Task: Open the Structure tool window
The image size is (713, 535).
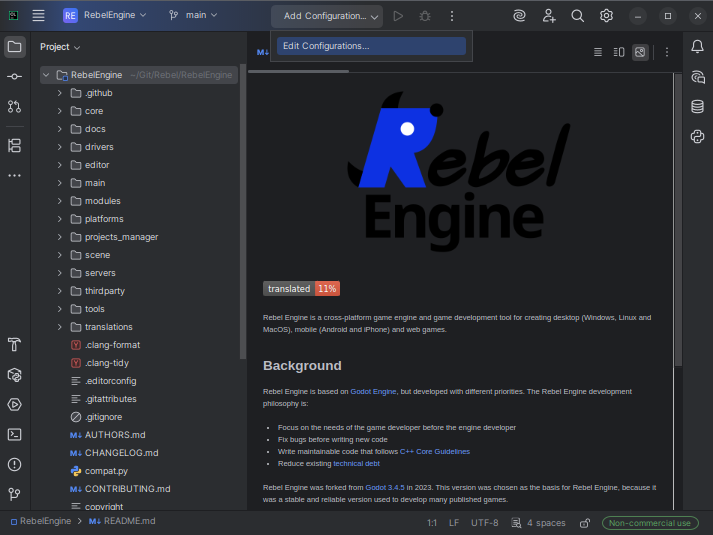Action: click(x=15, y=145)
